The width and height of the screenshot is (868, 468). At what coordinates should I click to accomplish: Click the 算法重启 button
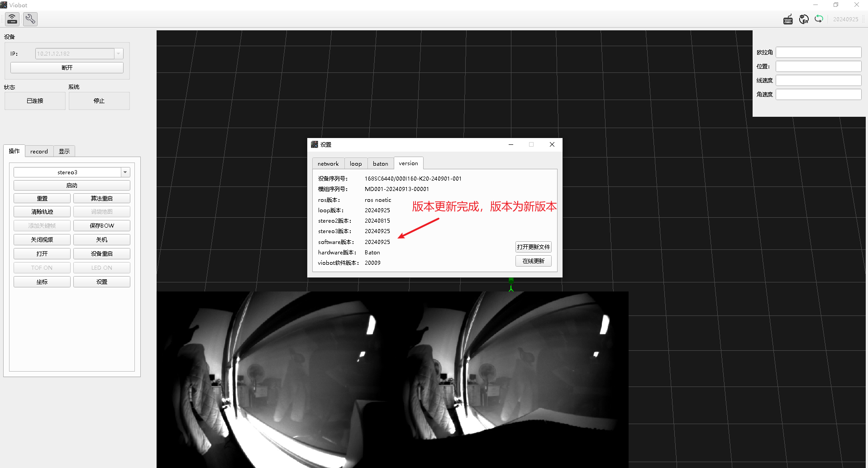tap(102, 199)
